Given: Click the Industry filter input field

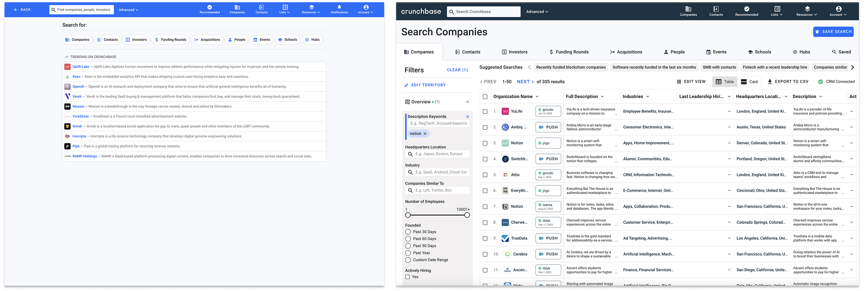Looking at the screenshot, I should click(438, 172).
